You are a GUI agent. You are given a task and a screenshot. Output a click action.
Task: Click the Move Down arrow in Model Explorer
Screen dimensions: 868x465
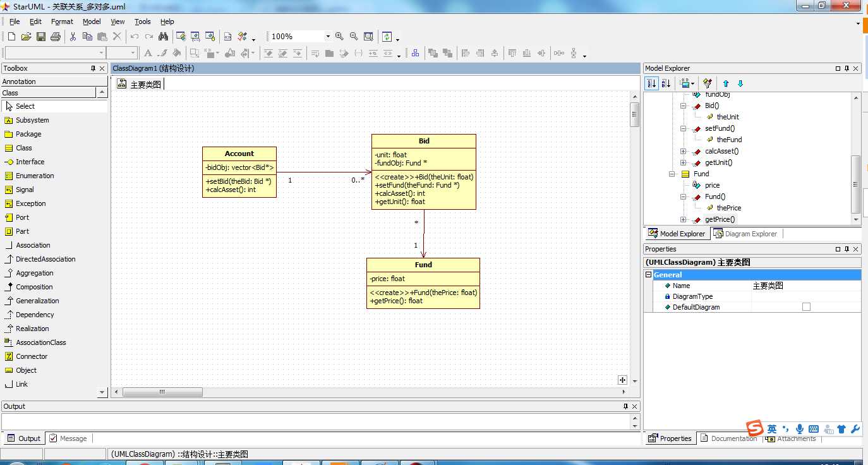(740, 83)
